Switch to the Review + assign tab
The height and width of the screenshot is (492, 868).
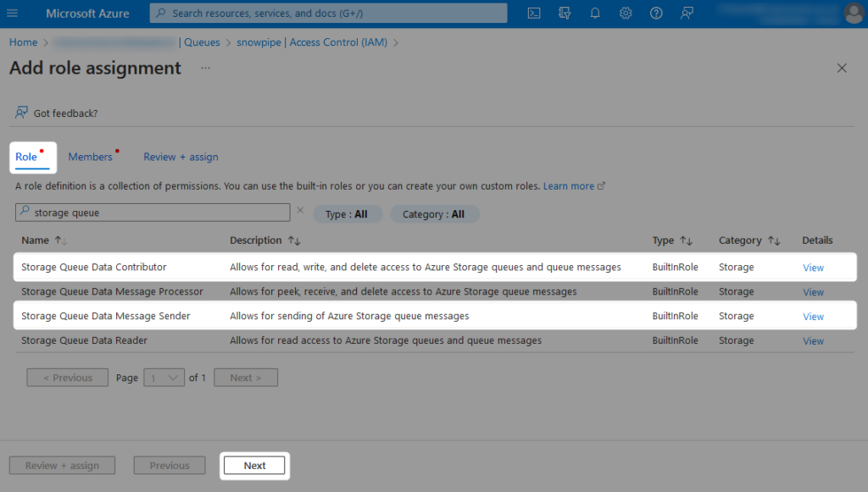coord(181,157)
